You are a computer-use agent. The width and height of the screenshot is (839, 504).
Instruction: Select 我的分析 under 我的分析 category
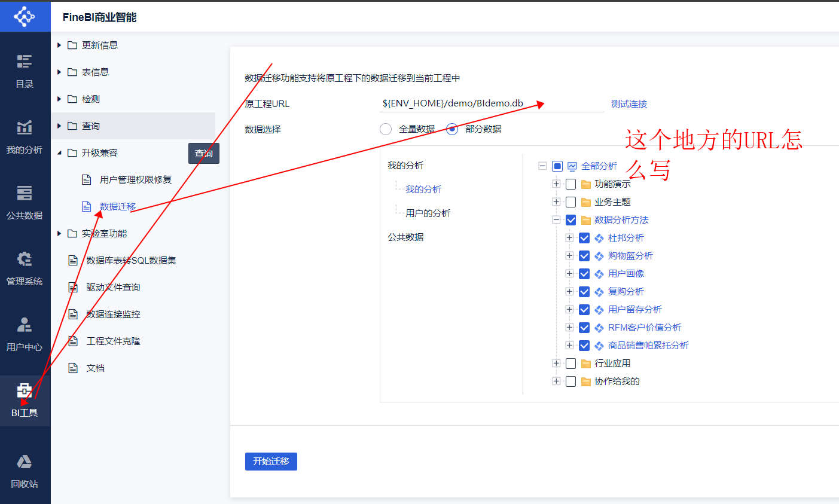423,190
